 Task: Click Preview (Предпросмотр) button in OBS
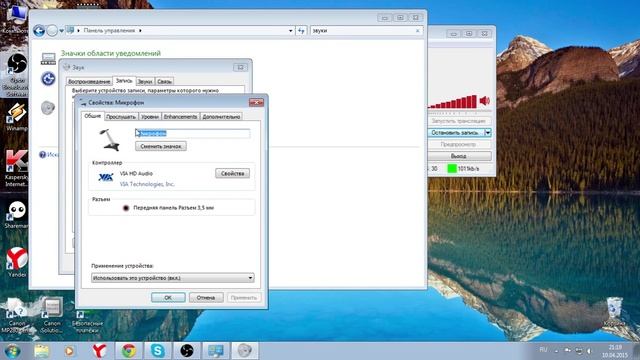[x=459, y=144]
